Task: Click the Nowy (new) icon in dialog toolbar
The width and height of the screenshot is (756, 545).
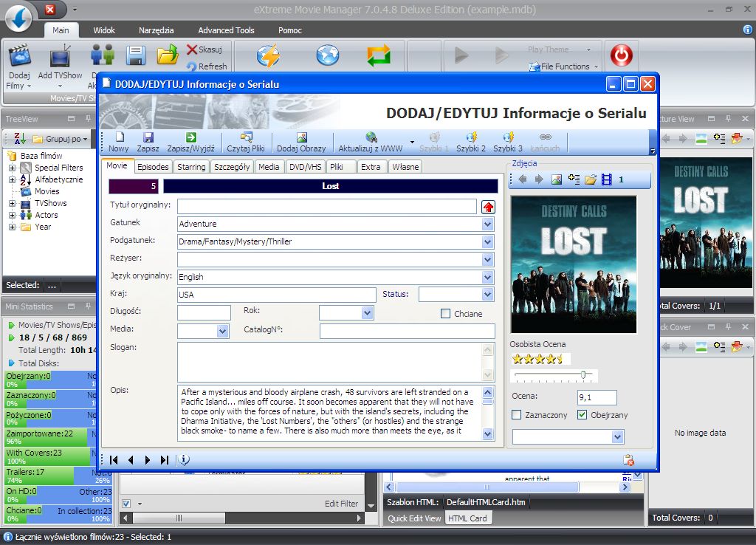Action: (119, 137)
